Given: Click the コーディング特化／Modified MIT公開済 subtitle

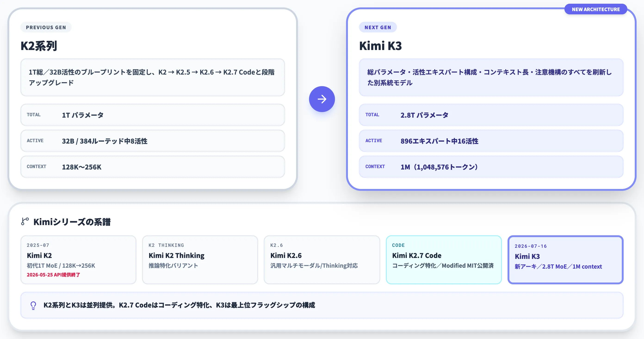Looking at the screenshot, I should [x=443, y=266].
